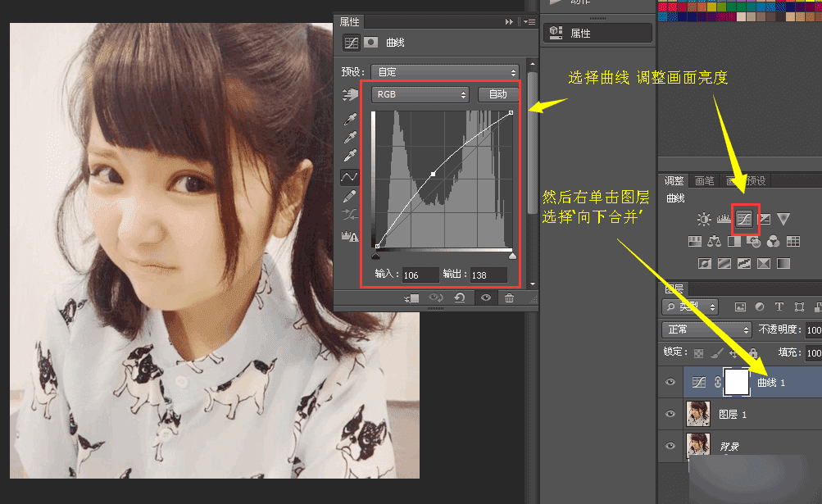Click the Curves adjustment icon in Properties header
Screen dimensions: 822x504
[352, 43]
